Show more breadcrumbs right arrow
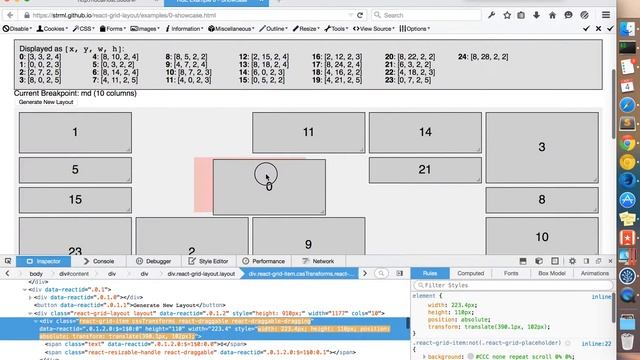 pyautogui.click(x=365, y=273)
